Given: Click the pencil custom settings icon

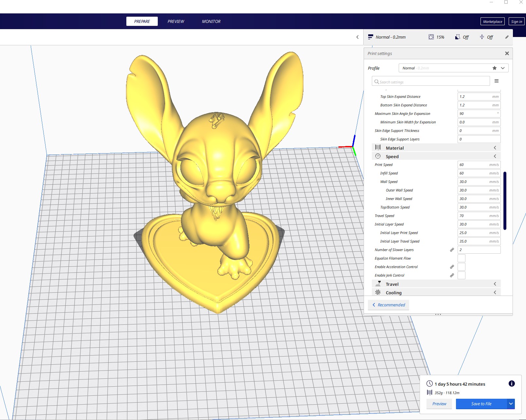Looking at the screenshot, I should tap(507, 37).
